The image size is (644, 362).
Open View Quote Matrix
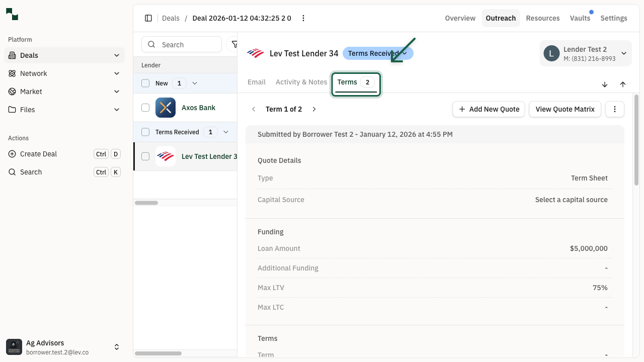coord(565,109)
